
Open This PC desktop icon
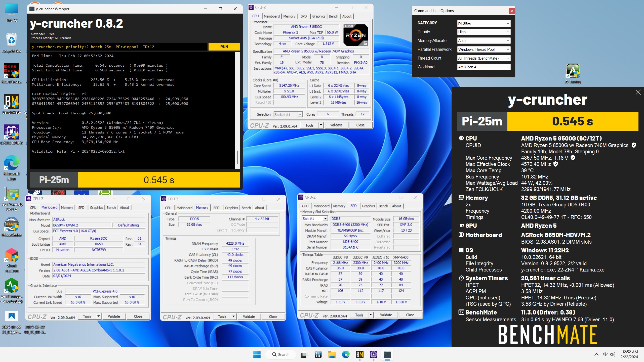click(12, 13)
